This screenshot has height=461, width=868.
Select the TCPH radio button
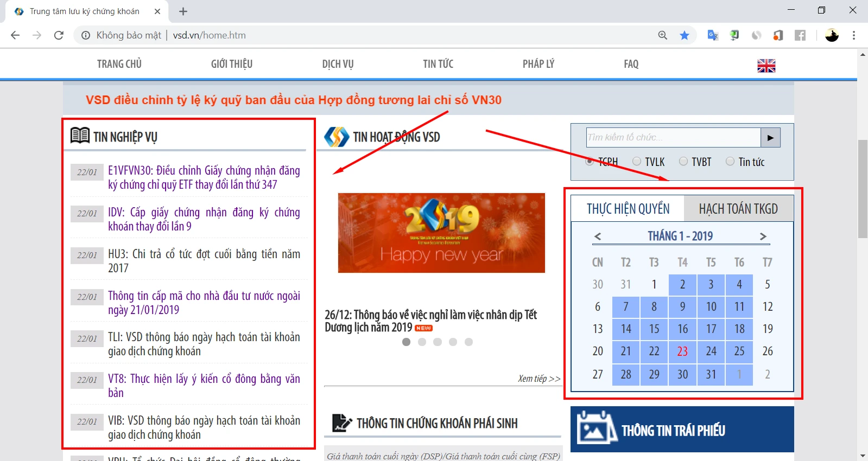pyautogui.click(x=590, y=162)
